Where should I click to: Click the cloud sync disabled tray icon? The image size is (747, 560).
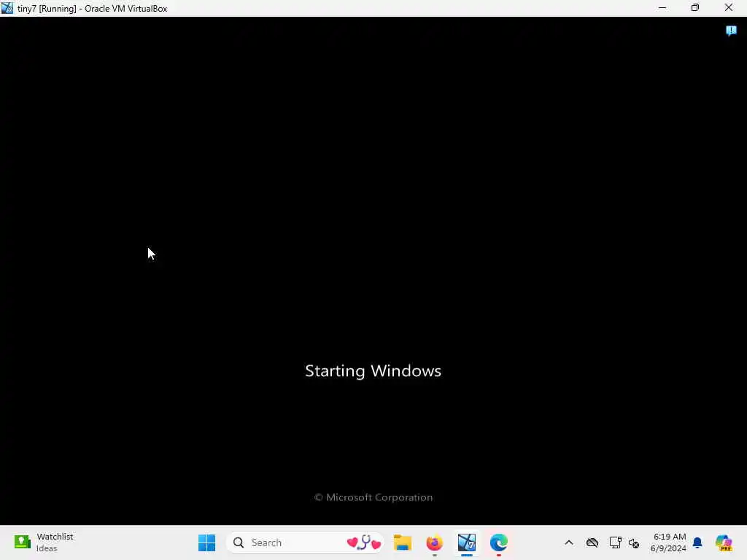pos(592,542)
